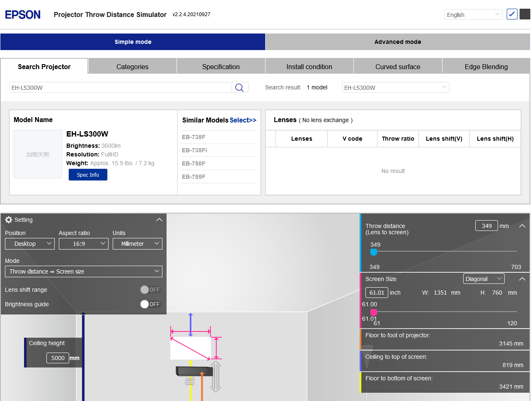
Task: Open the Position Desktop dropdown
Action: click(30, 244)
